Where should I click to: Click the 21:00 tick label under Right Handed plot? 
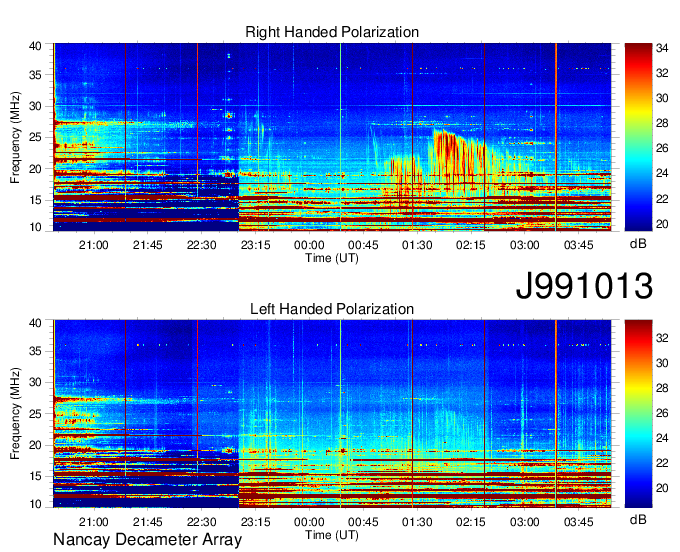(94, 245)
